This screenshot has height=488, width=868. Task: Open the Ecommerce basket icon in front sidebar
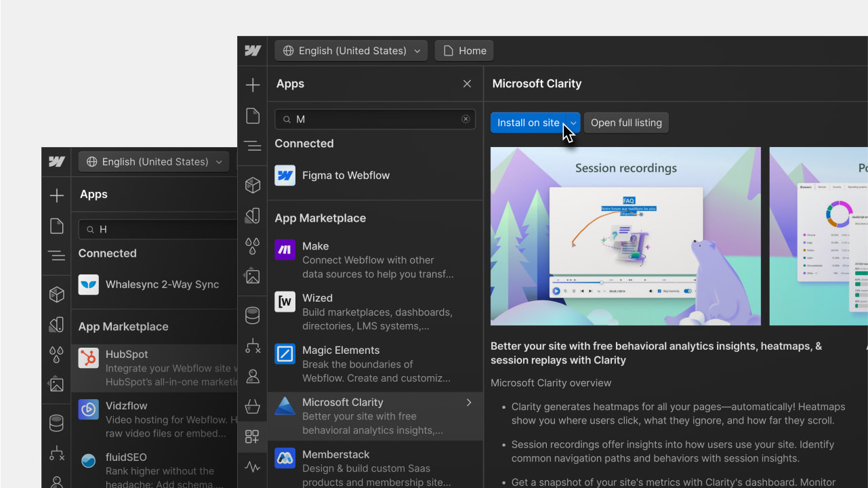point(253,407)
